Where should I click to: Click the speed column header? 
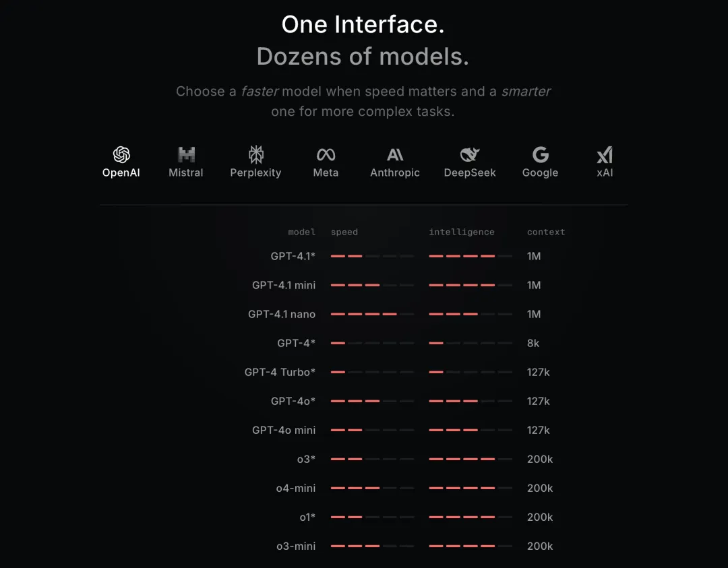tap(344, 232)
